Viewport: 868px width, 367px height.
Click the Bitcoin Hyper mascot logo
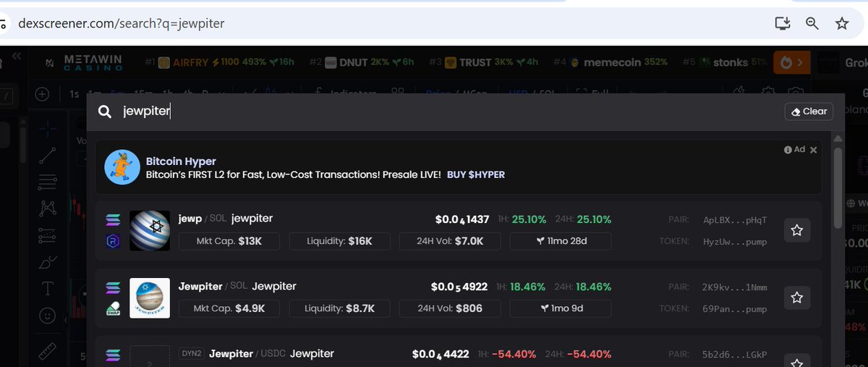tap(122, 167)
